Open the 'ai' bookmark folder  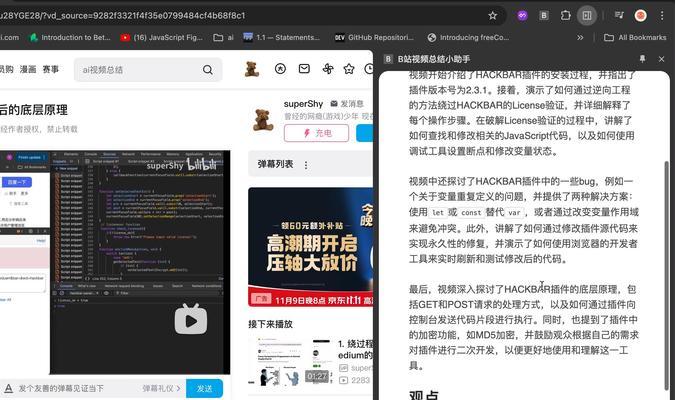pyautogui.click(x=224, y=37)
